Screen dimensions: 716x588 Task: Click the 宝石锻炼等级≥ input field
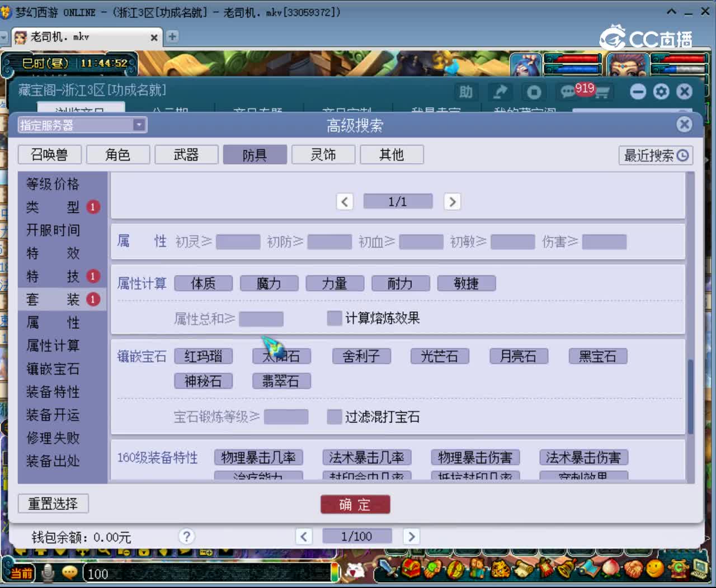point(286,417)
